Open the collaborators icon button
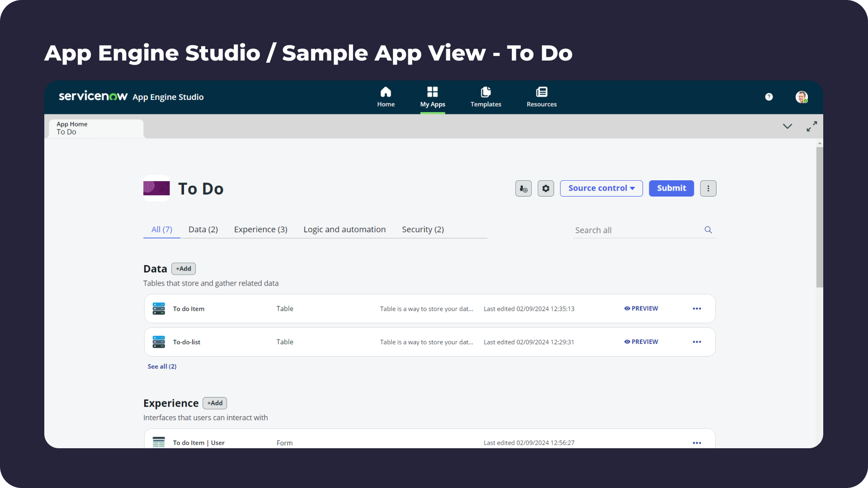Viewport: 868px width, 488px height. (x=524, y=188)
